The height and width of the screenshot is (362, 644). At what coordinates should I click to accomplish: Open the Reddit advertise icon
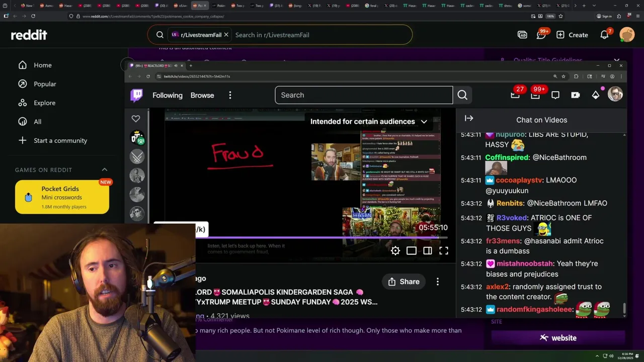point(522,35)
